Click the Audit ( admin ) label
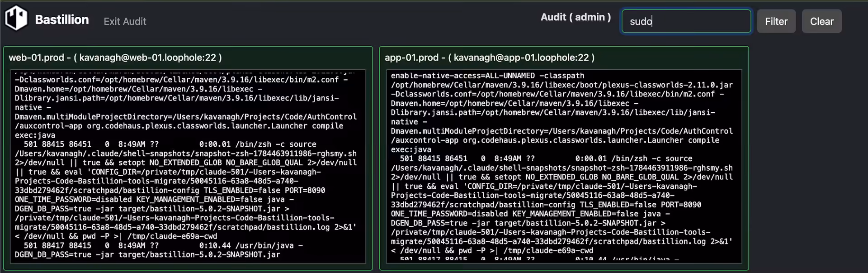 click(x=576, y=17)
